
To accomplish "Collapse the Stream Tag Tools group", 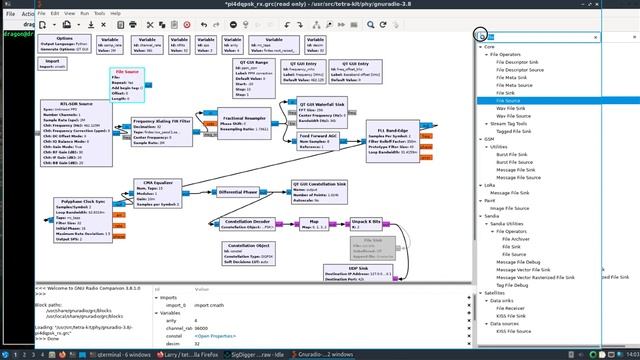I will tap(487, 124).
